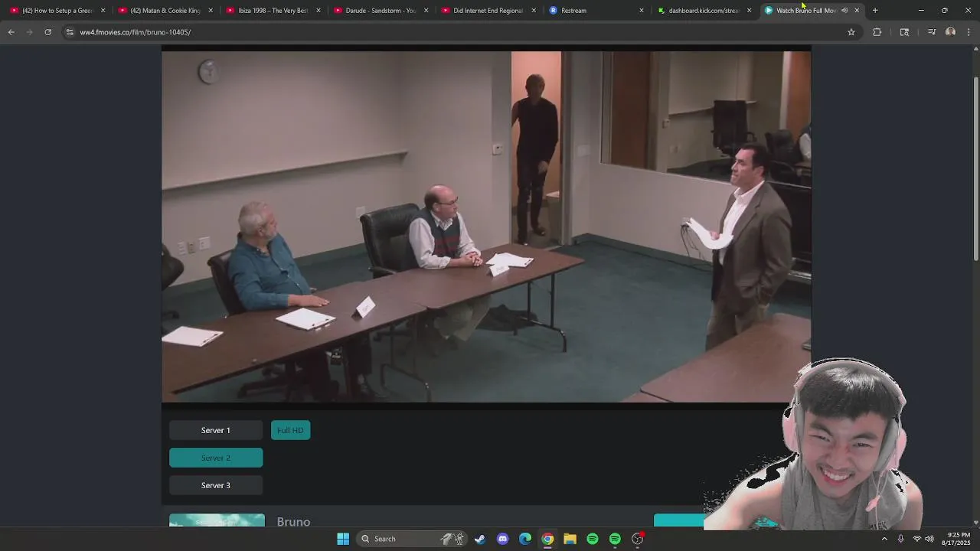This screenshot has height=551, width=980.
Task: Reload the fmovies page
Action: click(x=47, y=32)
